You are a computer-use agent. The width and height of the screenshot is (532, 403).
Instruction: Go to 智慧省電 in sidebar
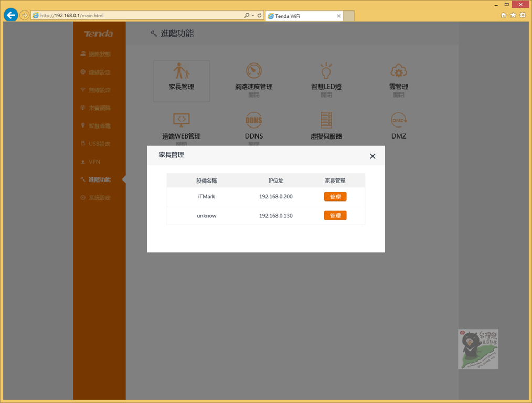coord(95,126)
